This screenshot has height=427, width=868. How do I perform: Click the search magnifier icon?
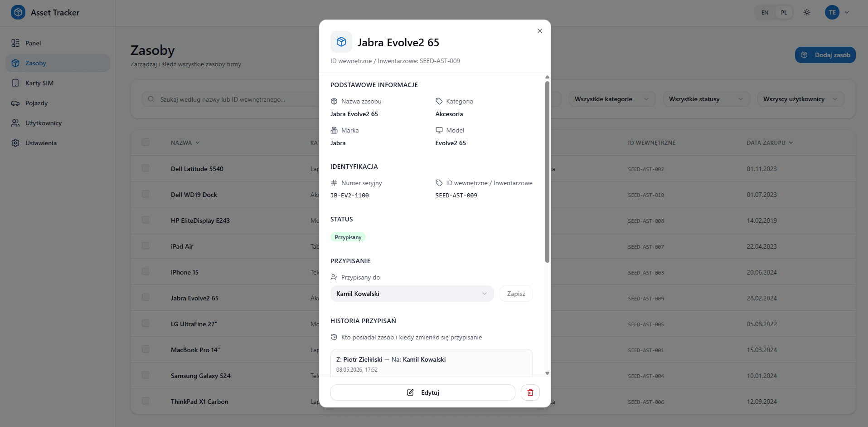[x=151, y=99]
